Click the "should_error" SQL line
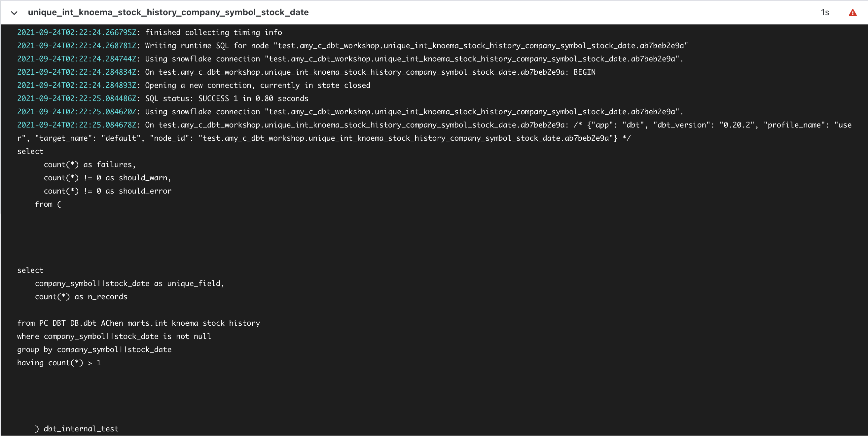This screenshot has height=436, width=868. click(107, 191)
